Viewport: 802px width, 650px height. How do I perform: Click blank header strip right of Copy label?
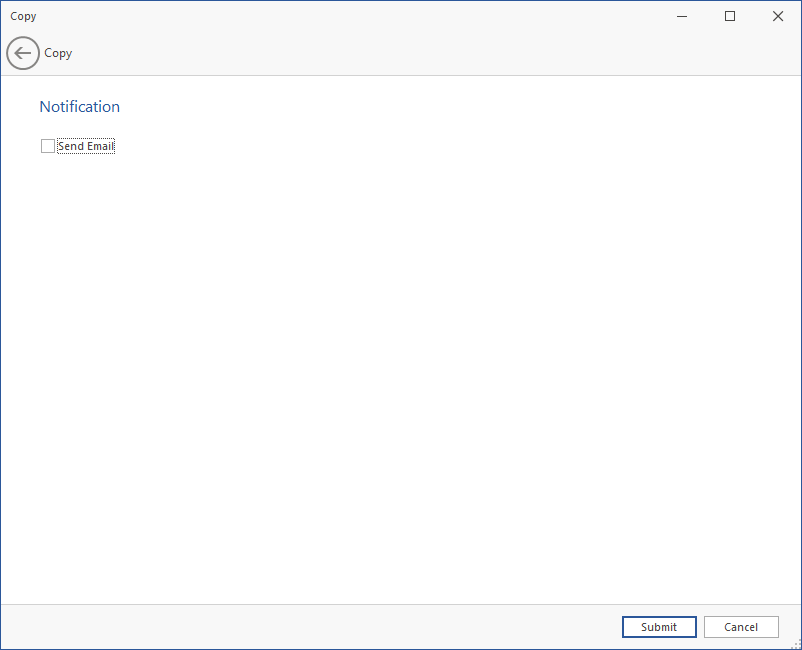pos(400,53)
